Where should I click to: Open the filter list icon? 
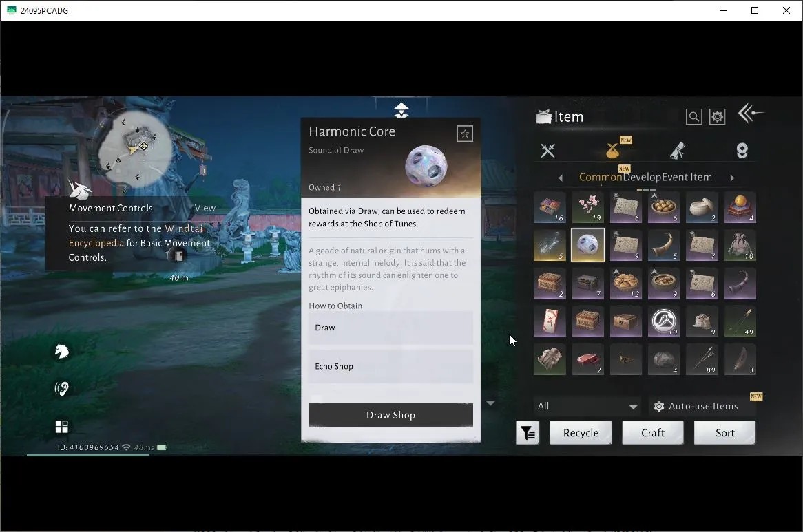[528, 433]
